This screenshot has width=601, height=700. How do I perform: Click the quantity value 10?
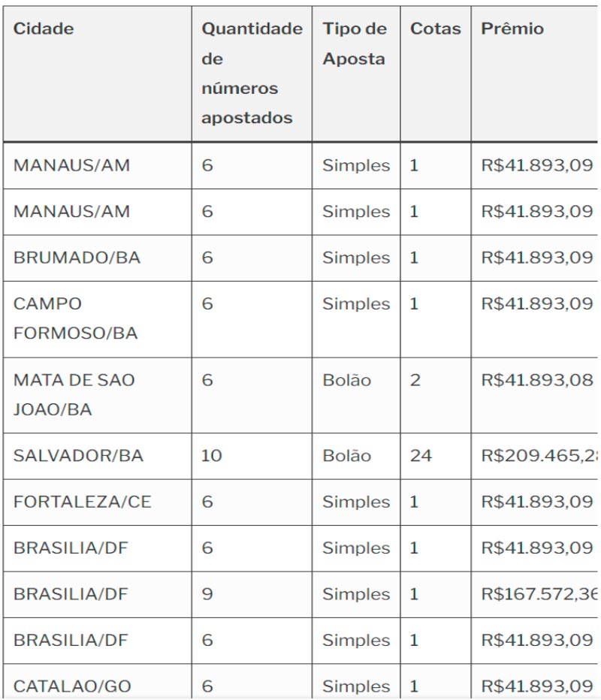[212, 456]
